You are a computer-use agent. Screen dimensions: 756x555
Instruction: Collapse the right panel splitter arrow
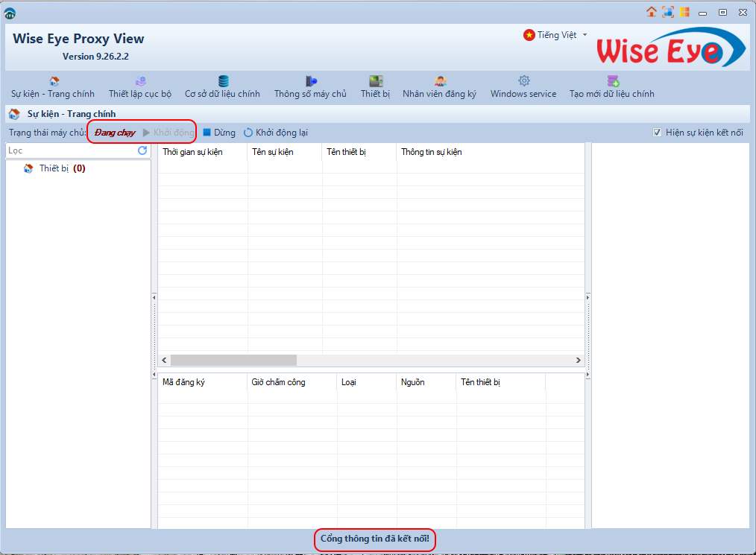click(588, 297)
